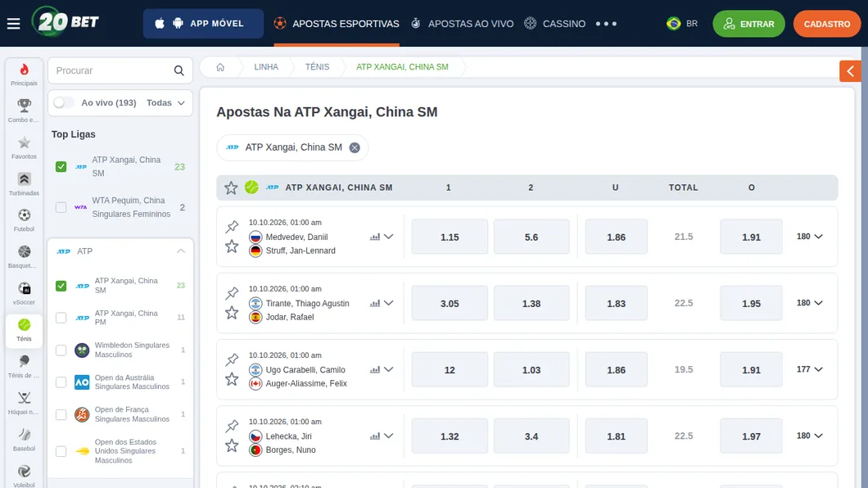Image resolution: width=868 pixels, height=488 pixels.
Task: Toggle the Ao vivo switch
Action: click(64, 103)
